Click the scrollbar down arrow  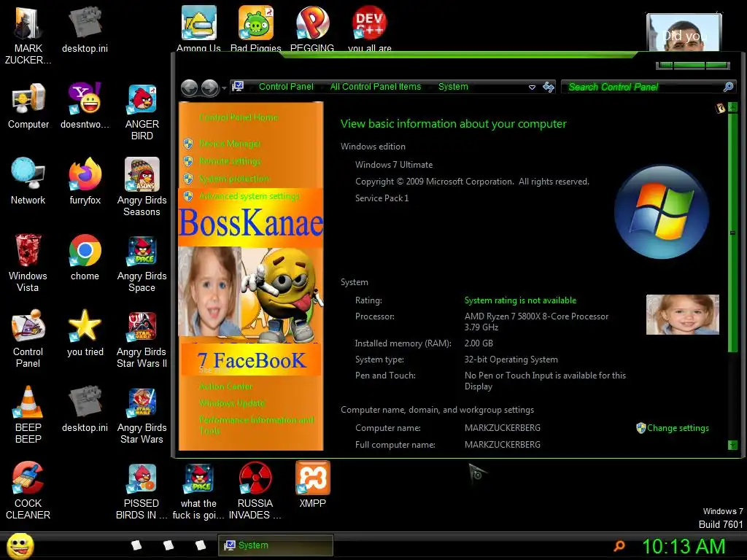(732, 446)
